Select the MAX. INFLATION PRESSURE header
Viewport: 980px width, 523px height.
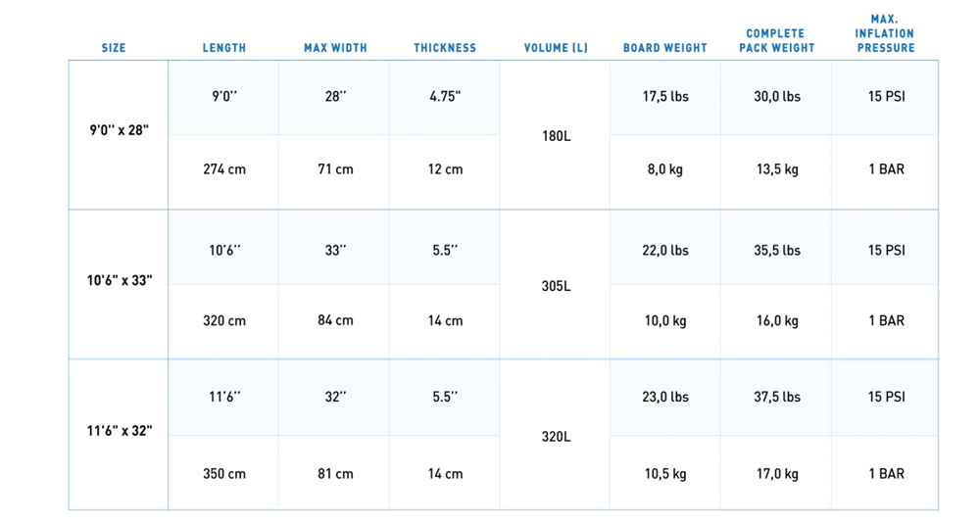(886, 33)
